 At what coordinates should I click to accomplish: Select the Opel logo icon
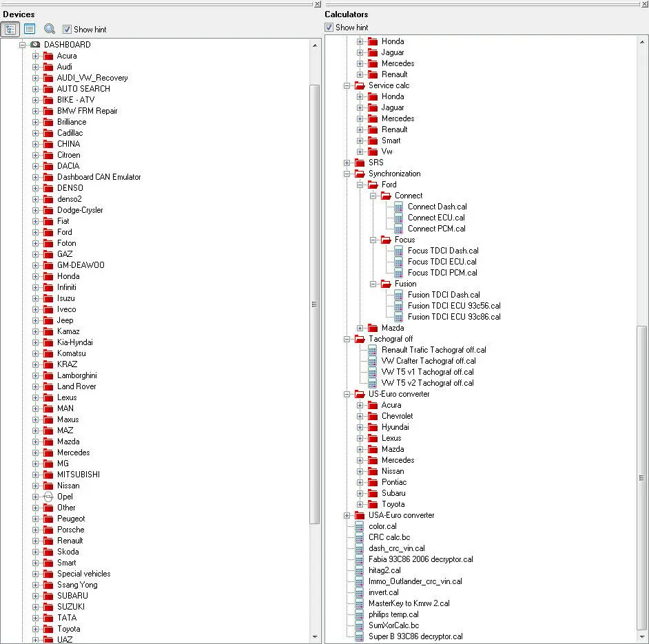[x=48, y=497]
